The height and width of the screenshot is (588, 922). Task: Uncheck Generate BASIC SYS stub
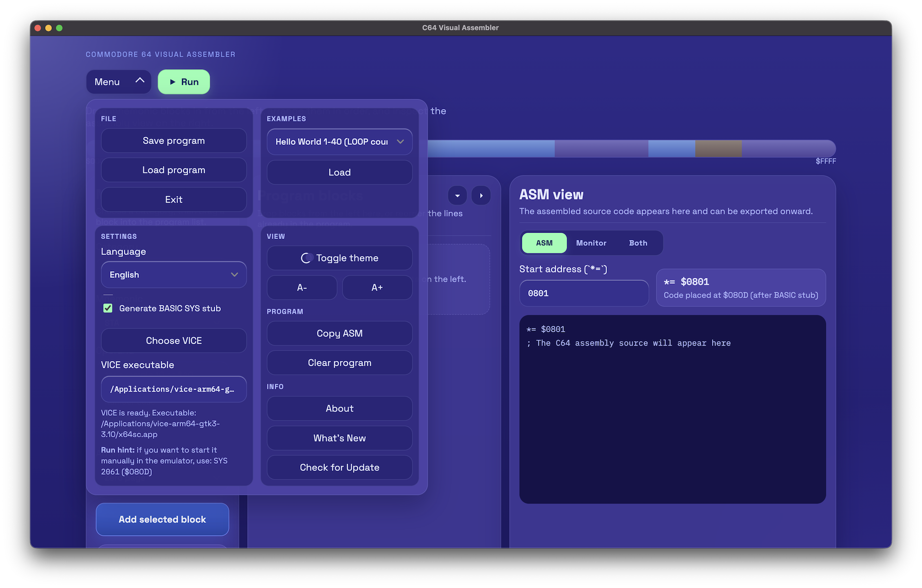108,308
